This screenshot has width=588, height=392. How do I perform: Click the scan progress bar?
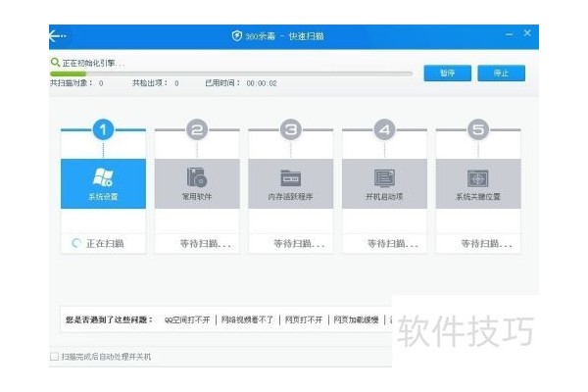pos(231,73)
